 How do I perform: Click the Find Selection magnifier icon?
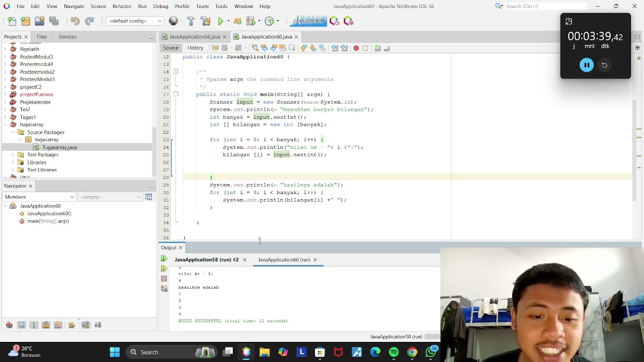[255, 48]
